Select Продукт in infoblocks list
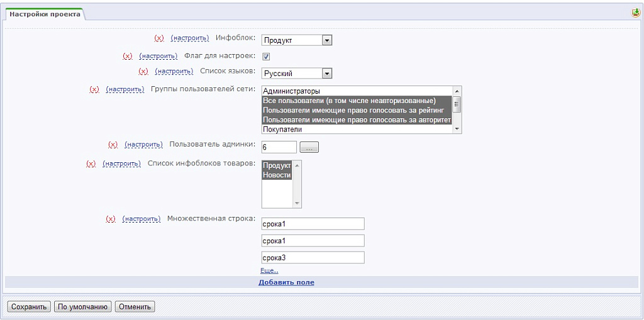644x320 pixels. pyautogui.click(x=277, y=165)
